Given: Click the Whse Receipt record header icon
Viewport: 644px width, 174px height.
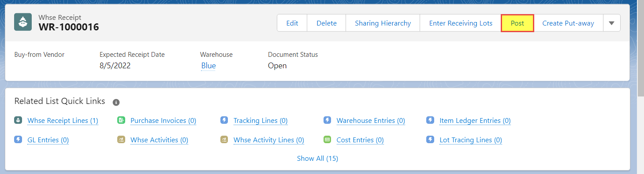Looking at the screenshot, I should coord(22,22).
